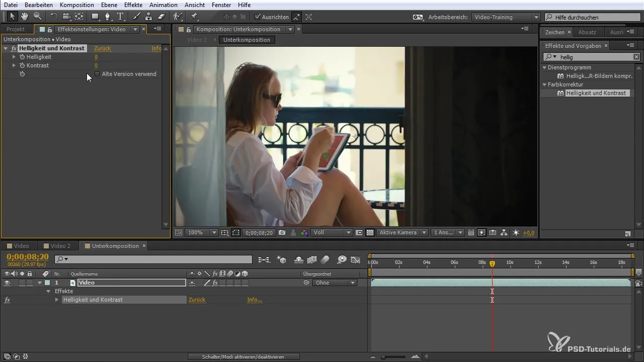The height and width of the screenshot is (362, 644).
Task: Open the Arbeitsbereich Video-Training dropdown
Action: 506,17
